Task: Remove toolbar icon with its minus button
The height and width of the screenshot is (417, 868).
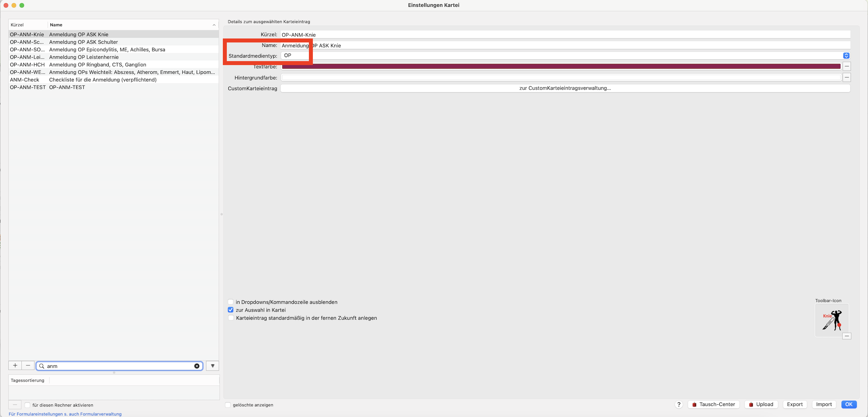Action: [x=847, y=336]
